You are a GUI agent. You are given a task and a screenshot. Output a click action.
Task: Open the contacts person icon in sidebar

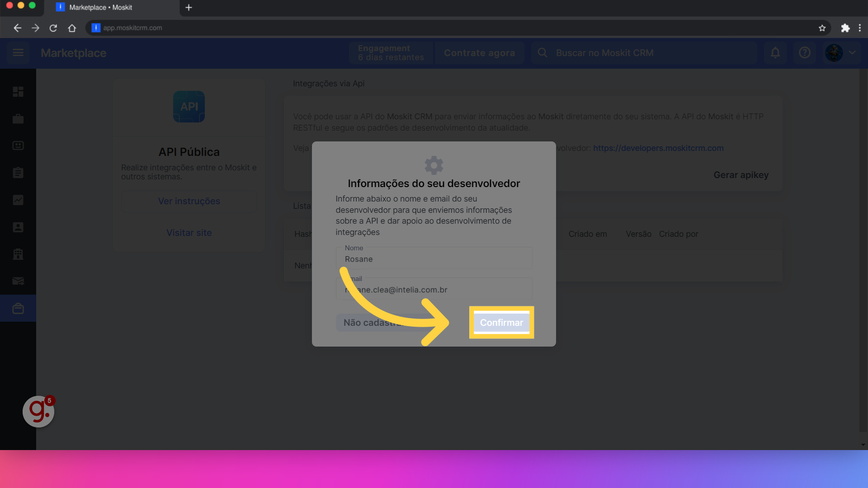[x=18, y=227]
